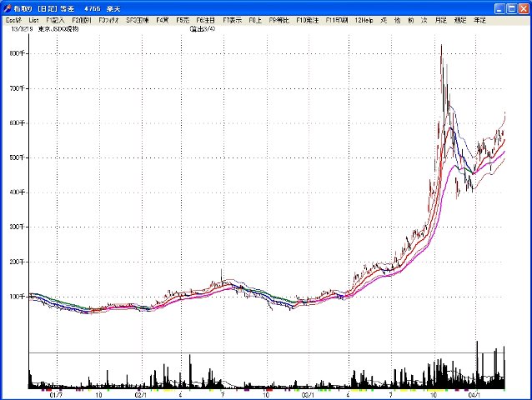Open the List menu

33,18
